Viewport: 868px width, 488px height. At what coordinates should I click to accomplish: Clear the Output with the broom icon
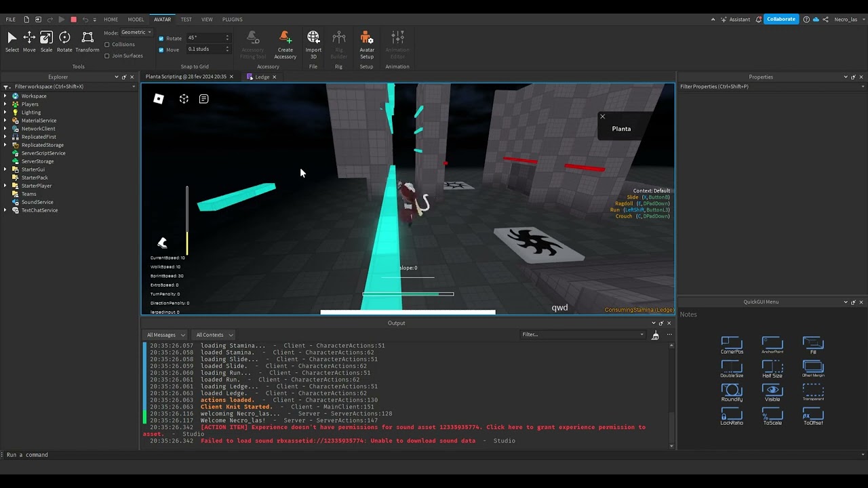point(655,335)
